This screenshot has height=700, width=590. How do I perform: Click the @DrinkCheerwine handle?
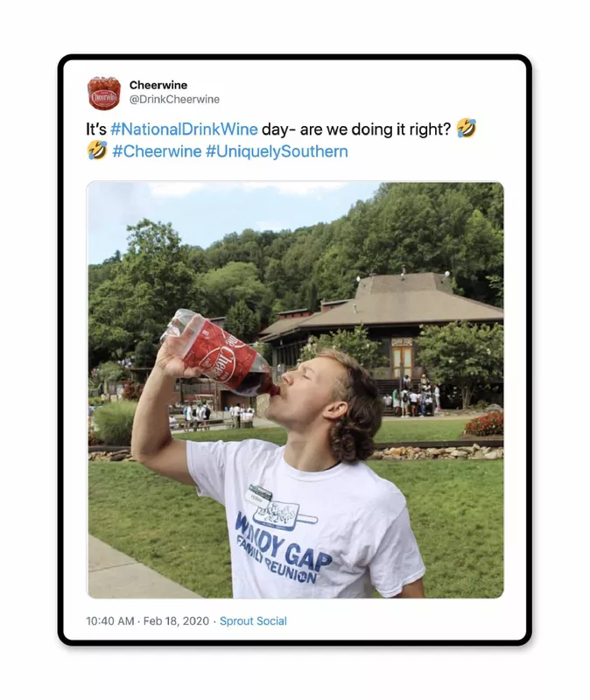[174, 100]
